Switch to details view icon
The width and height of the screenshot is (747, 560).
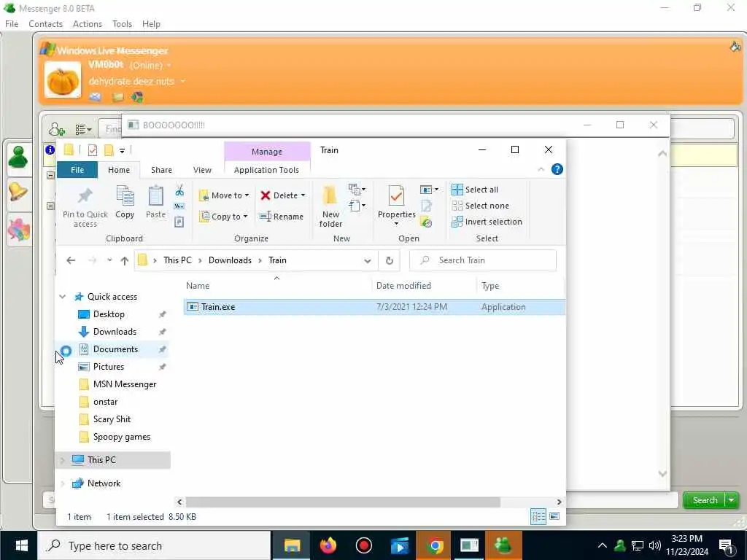(x=538, y=517)
